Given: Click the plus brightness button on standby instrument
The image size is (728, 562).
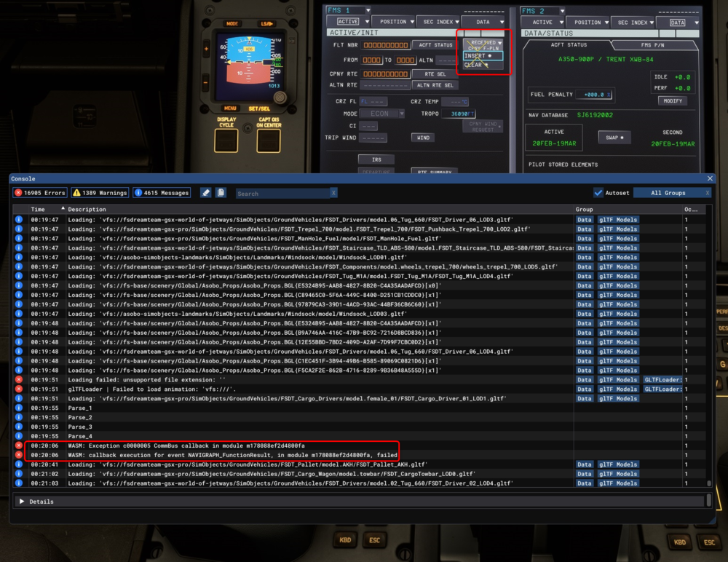Looking at the screenshot, I should pyautogui.click(x=205, y=50).
